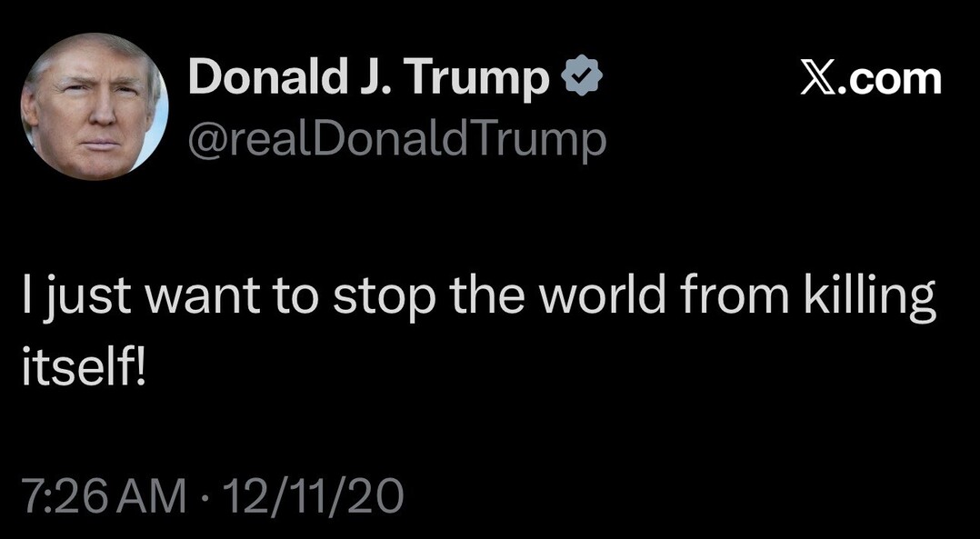This screenshot has height=539, width=980.
Task: Open the profile picture avatar
Action: click(93, 106)
